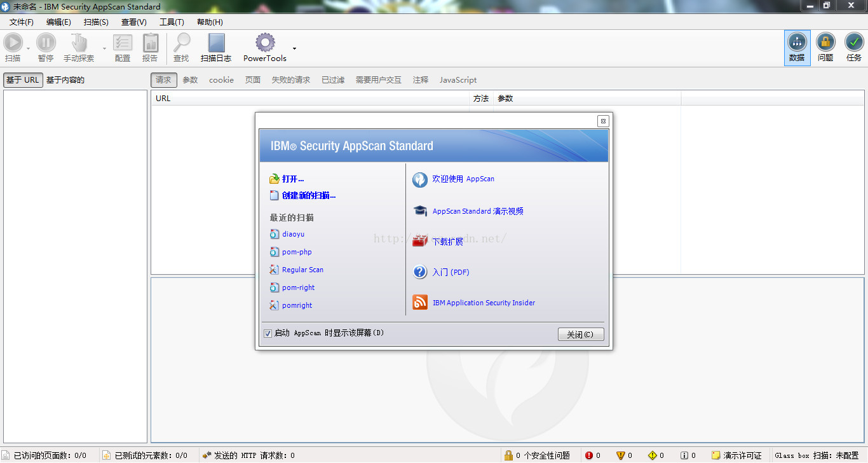Click the 报告 report icon
The image size is (868, 463).
pyautogui.click(x=151, y=43)
